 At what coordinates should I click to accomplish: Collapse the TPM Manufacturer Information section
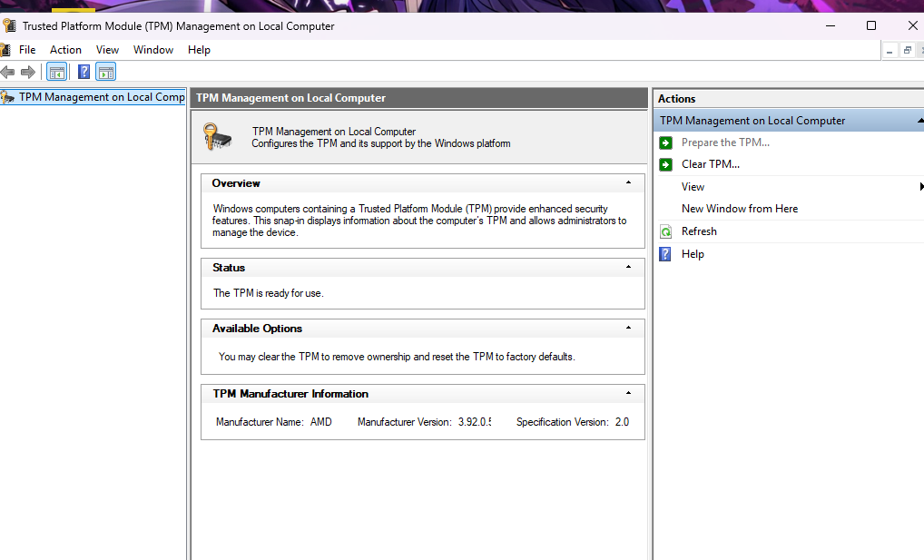[628, 393]
